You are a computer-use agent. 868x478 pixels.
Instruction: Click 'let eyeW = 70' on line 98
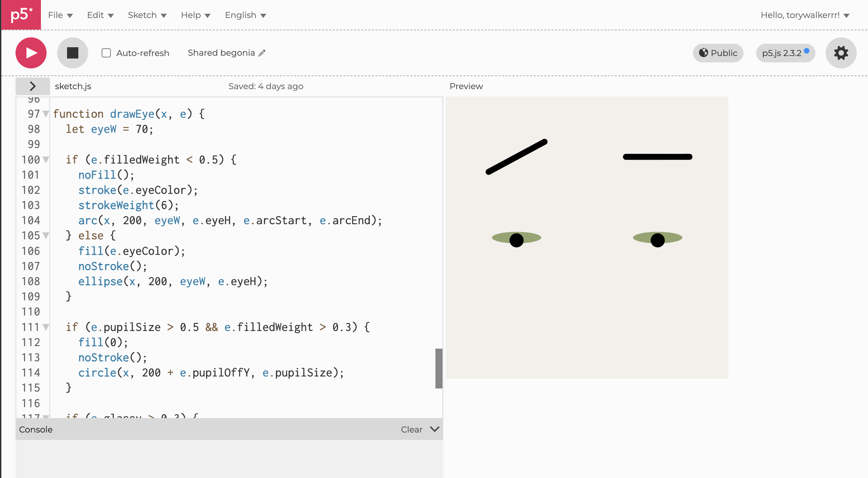point(109,129)
